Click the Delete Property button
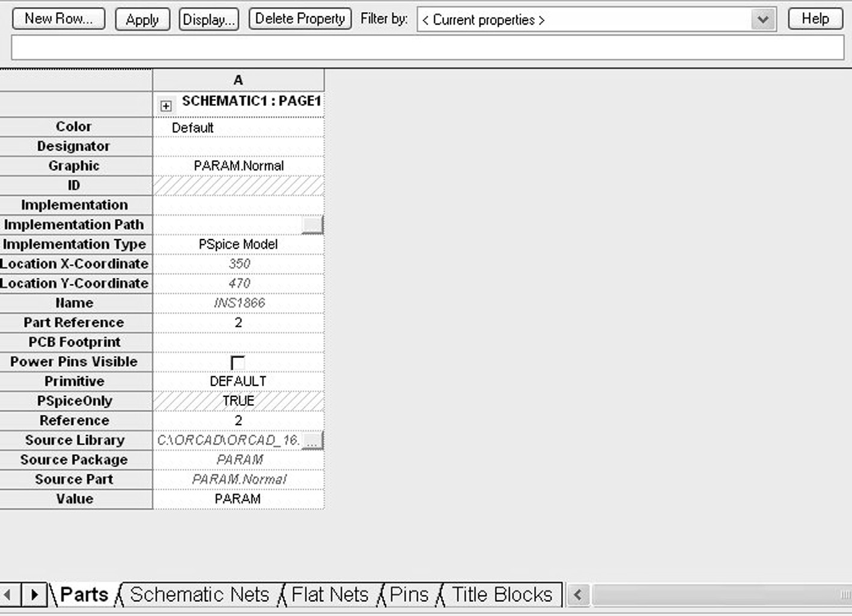852x616 pixels. click(x=300, y=19)
